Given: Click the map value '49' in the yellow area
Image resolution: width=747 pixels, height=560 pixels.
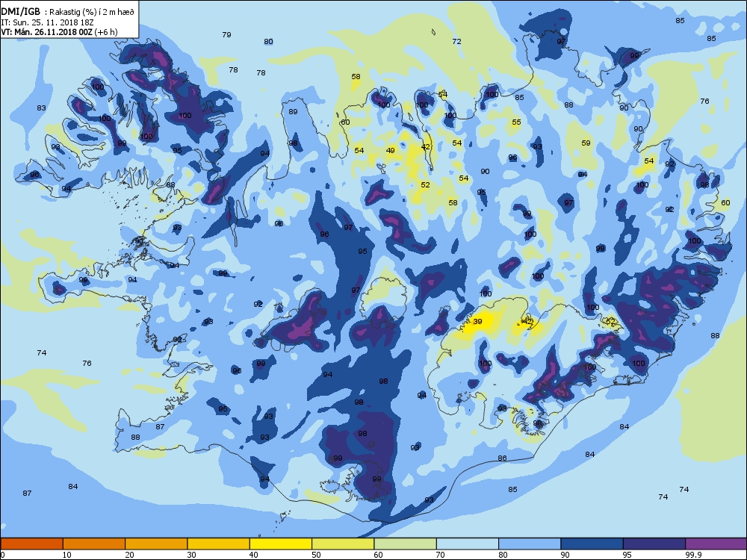Looking at the screenshot, I should coord(390,151).
